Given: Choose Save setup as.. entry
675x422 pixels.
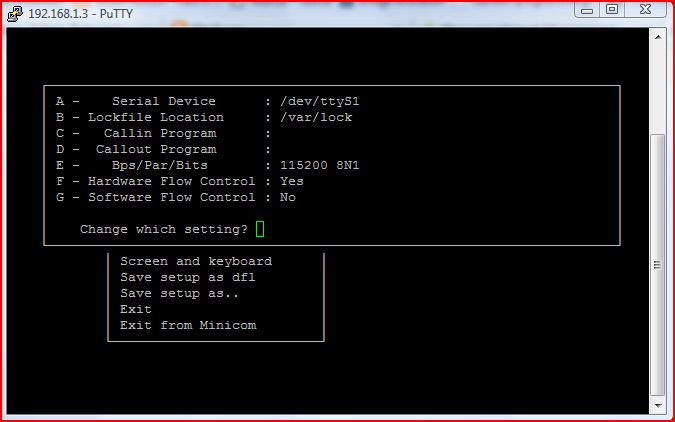Looking at the screenshot, I should (180, 293).
